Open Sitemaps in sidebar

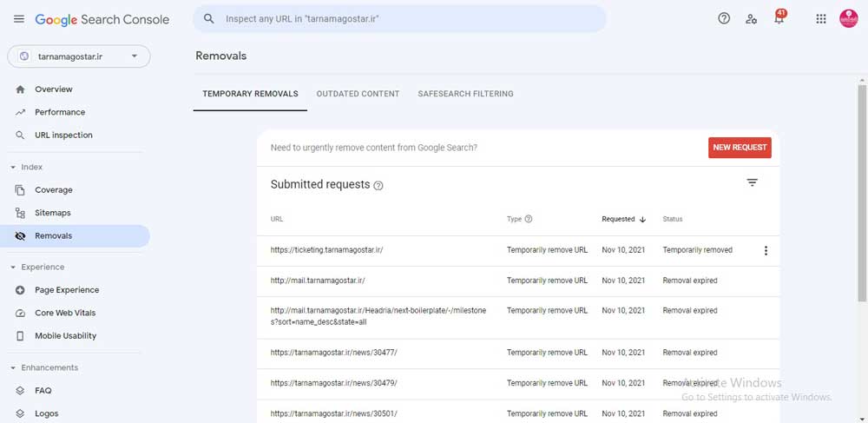click(x=53, y=213)
